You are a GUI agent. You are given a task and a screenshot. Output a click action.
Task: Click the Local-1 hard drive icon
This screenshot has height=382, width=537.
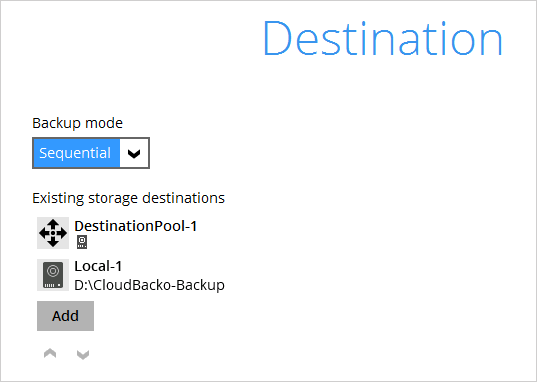tap(53, 275)
